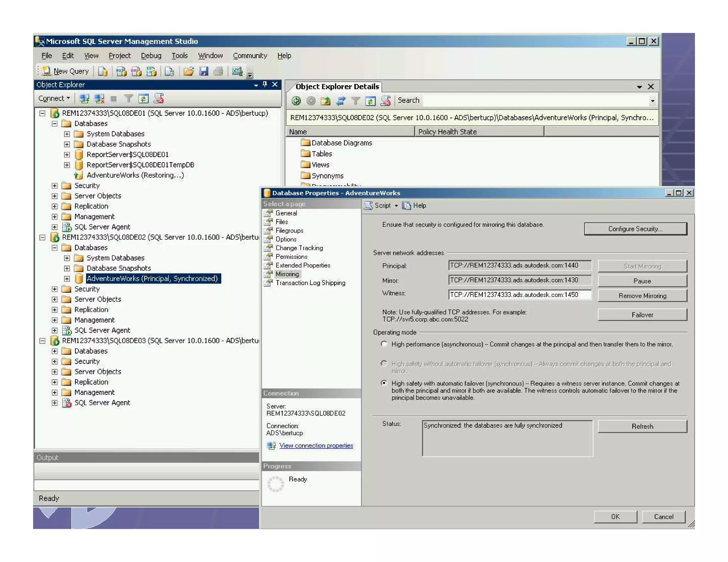Collapse the SQL08DE01 server node

[42, 113]
